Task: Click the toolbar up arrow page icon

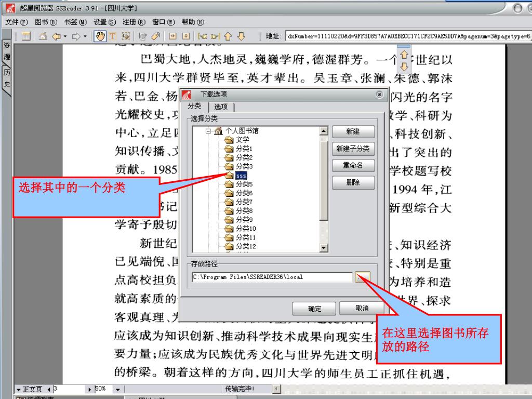Action: coord(228,36)
